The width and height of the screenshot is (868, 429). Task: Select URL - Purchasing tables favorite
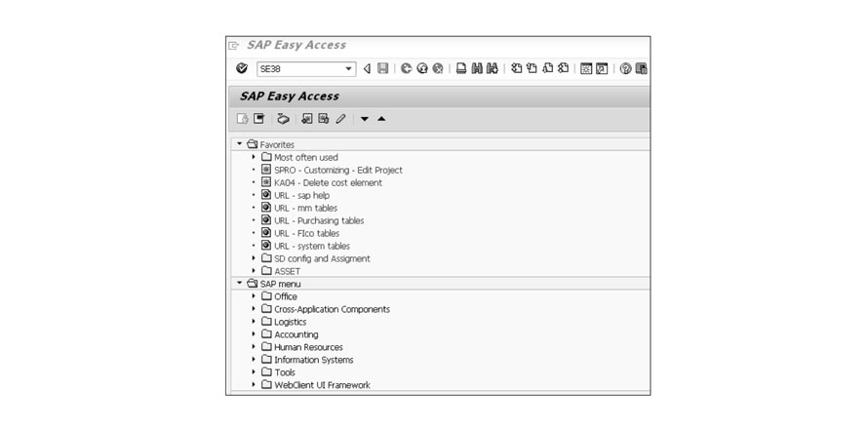(319, 221)
